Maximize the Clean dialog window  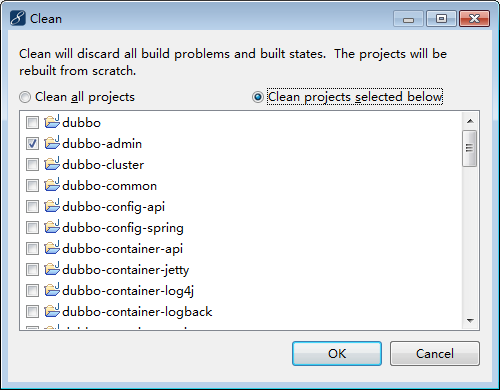(x=441, y=18)
